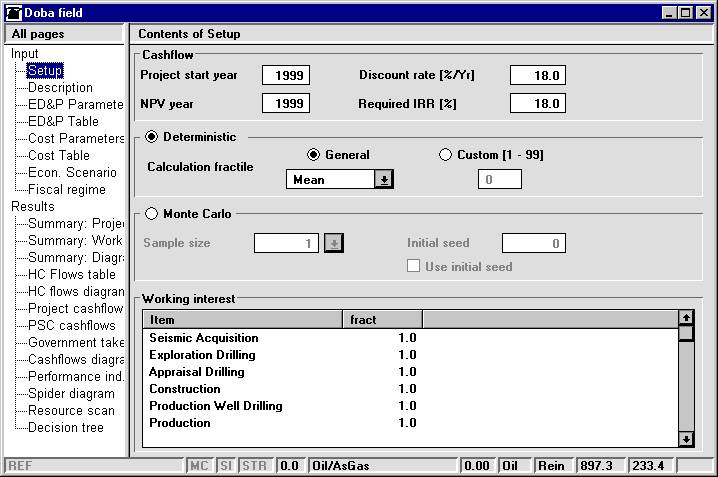This screenshot has height=477, width=718.
Task: Click the Item column header
Action: (243, 320)
